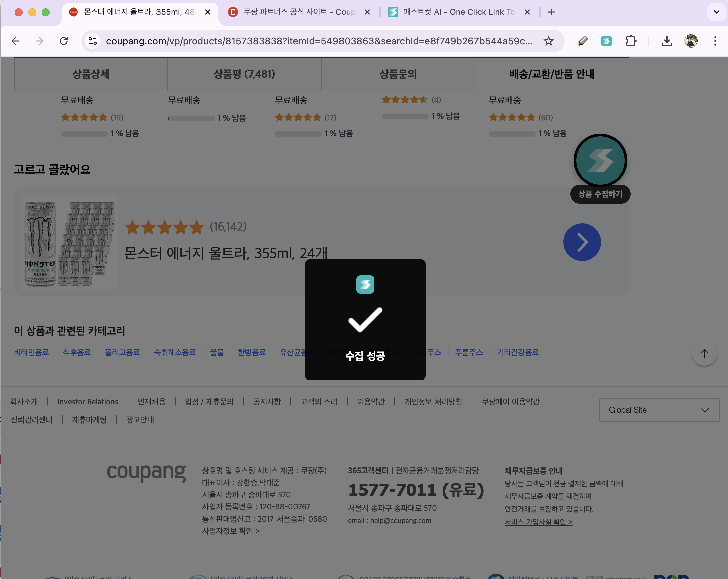Open the 꿀물 category link

[217, 352]
